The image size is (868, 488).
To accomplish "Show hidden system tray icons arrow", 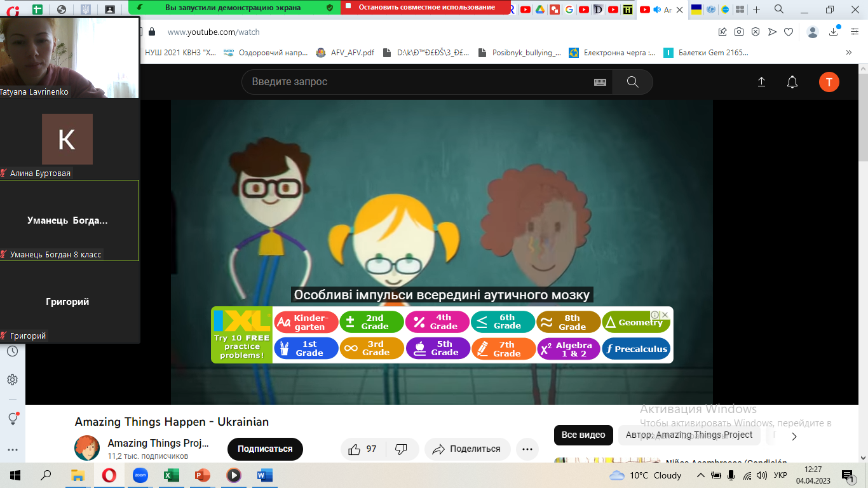I will click(700, 475).
